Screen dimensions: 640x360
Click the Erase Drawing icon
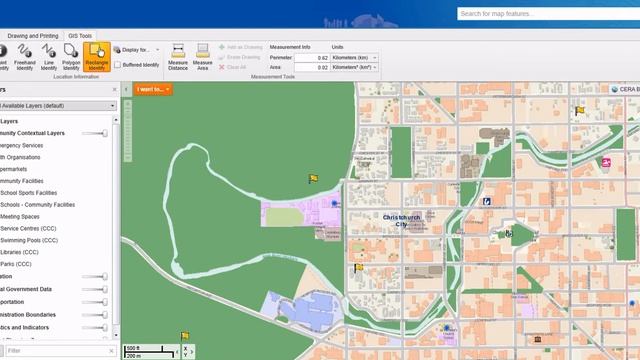click(x=222, y=57)
